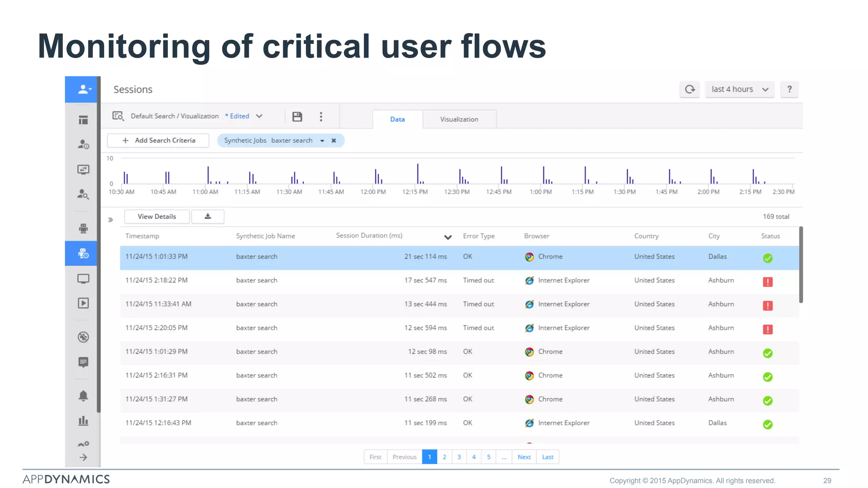The image size is (868, 488).
Task: Open the play-button sidebar icon
Action: (83, 303)
